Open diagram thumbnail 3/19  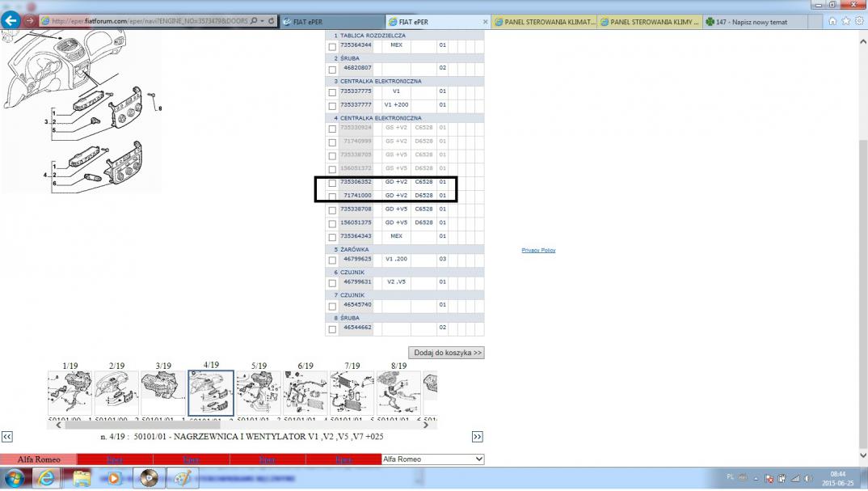(x=163, y=393)
